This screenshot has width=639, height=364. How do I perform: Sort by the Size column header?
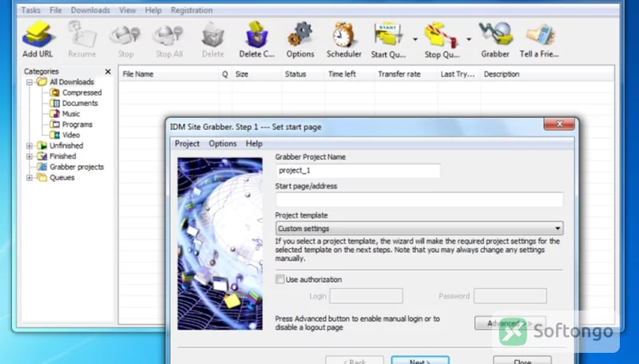(256, 74)
